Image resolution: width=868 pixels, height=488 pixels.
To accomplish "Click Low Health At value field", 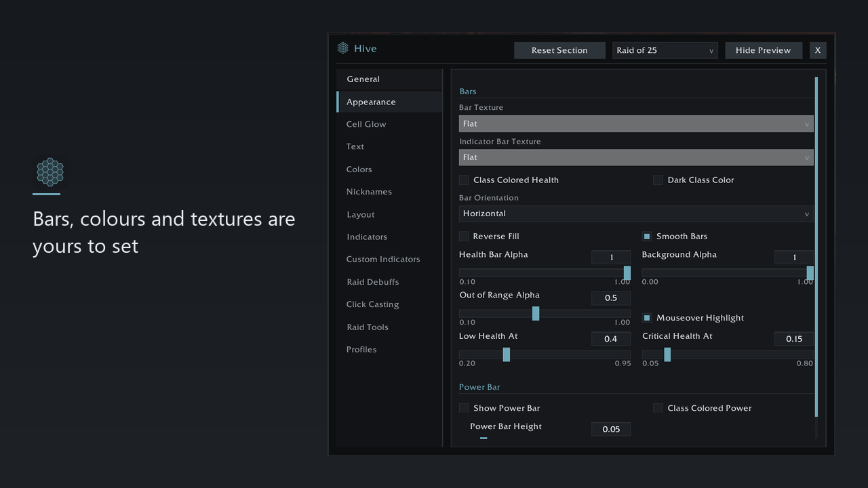I will pos(611,338).
